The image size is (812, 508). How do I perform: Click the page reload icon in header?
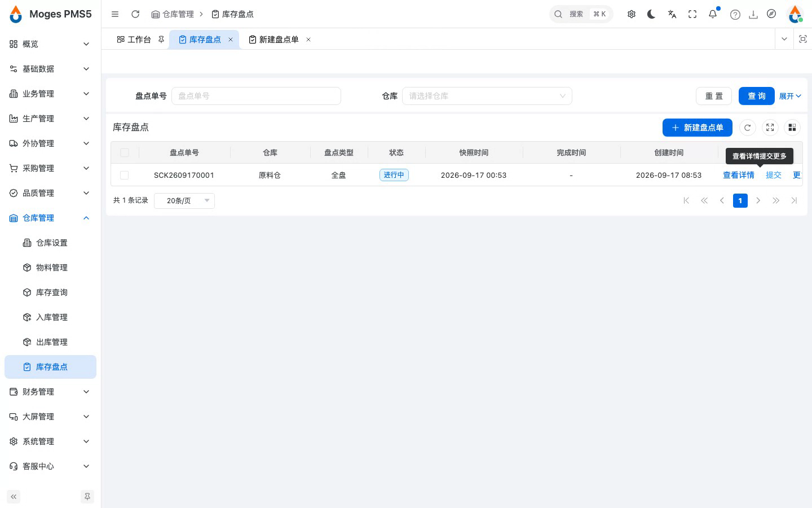point(135,14)
